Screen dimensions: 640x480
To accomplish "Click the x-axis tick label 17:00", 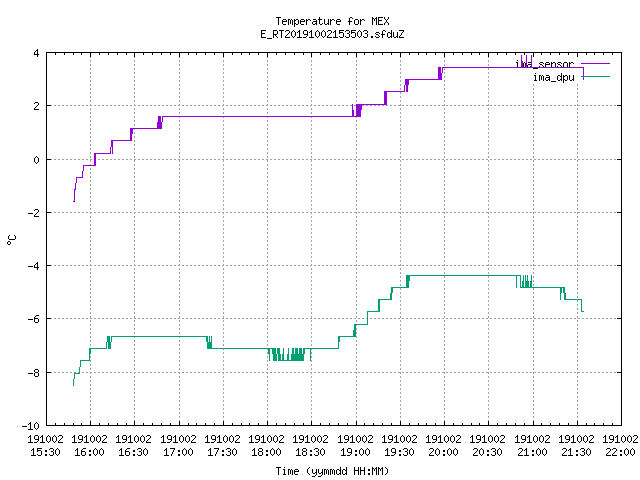I will click(178, 452).
